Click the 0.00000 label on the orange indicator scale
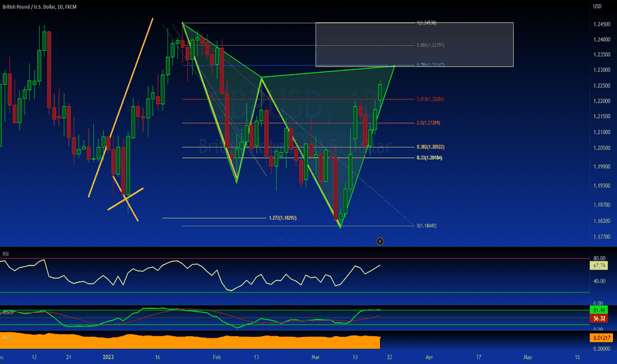 tap(602, 349)
